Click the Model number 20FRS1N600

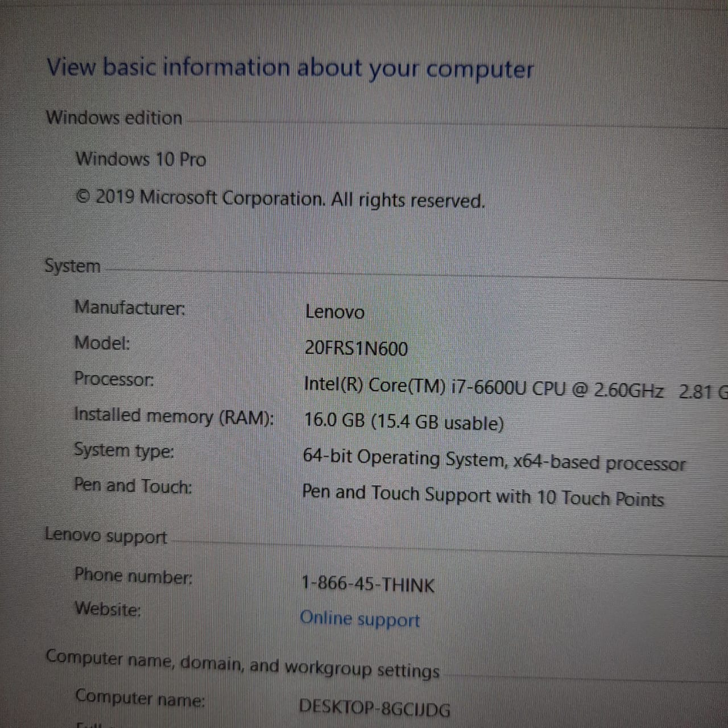coord(354,349)
